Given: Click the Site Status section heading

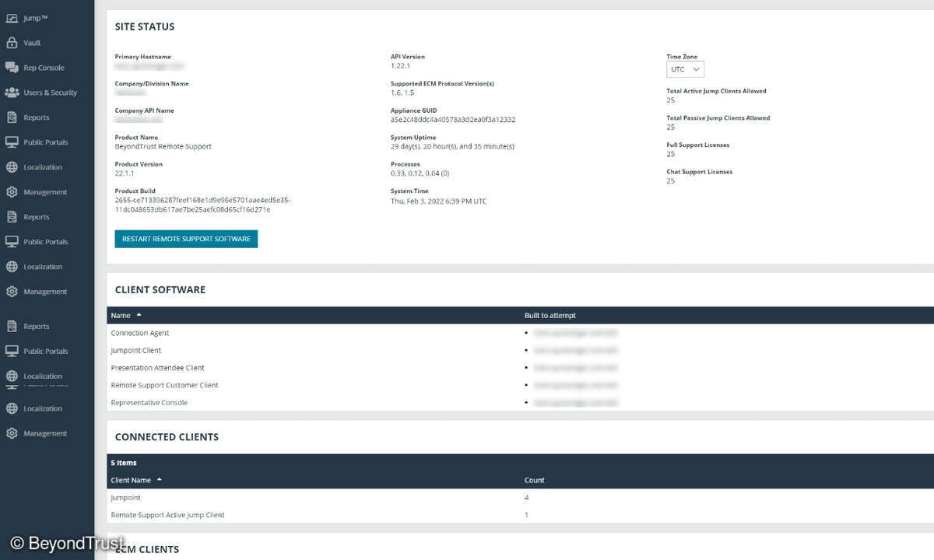Looking at the screenshot, I should [x=145, y=26].
